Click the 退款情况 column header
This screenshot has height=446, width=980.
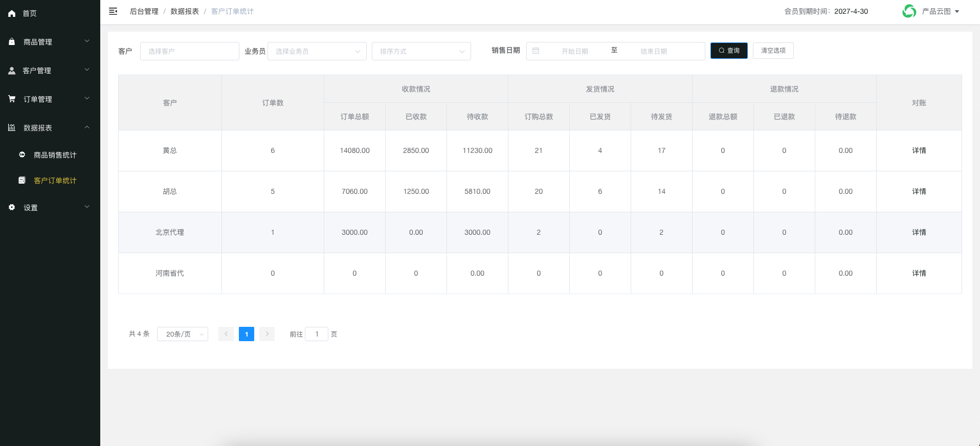tap(784, 89)
